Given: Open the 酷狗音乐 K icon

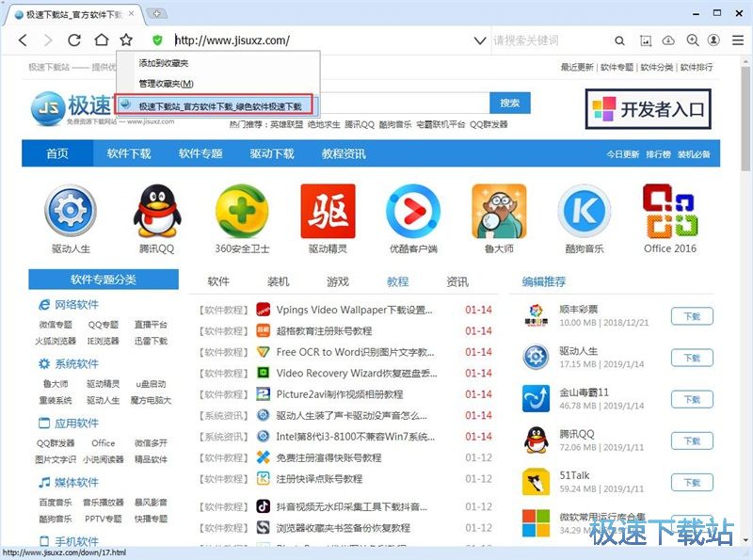Looking at the screenshot, I should [x=585, y=212].
